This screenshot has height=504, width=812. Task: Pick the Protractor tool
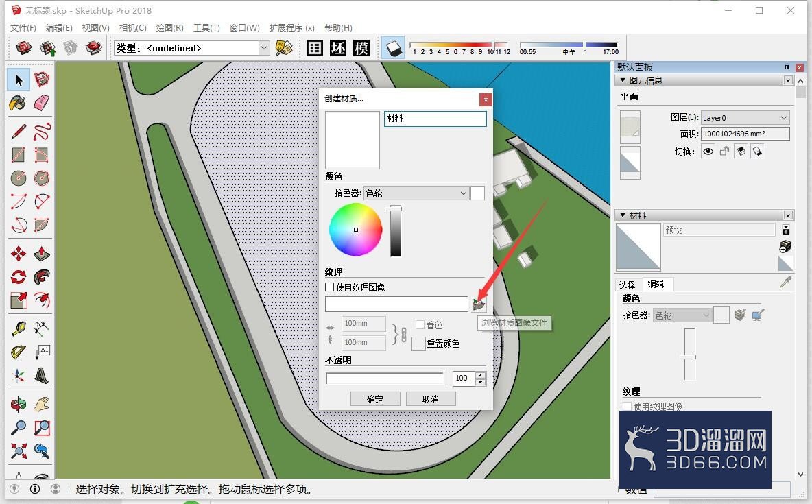click(x=19, y=352)
